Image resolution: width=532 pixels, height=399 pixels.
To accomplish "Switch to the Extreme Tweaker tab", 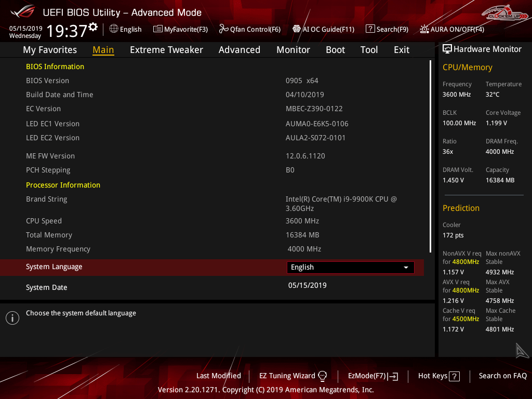I will tap(166, 50).
